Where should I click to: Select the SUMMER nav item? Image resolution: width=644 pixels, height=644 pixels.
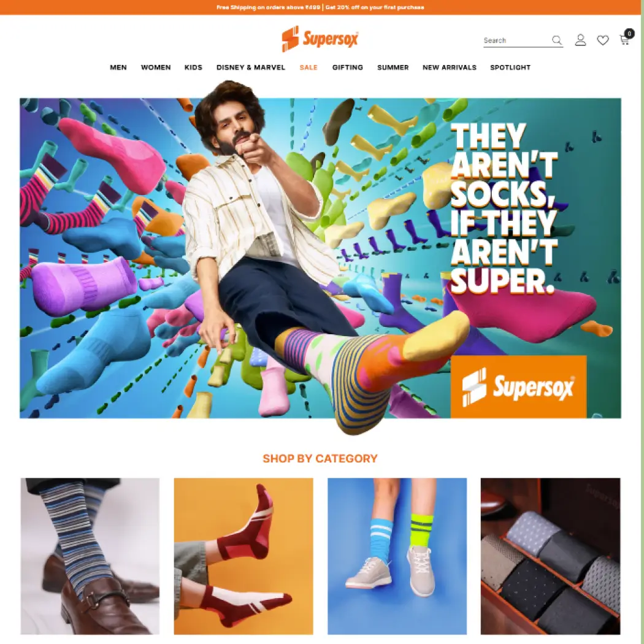[393, 67]
